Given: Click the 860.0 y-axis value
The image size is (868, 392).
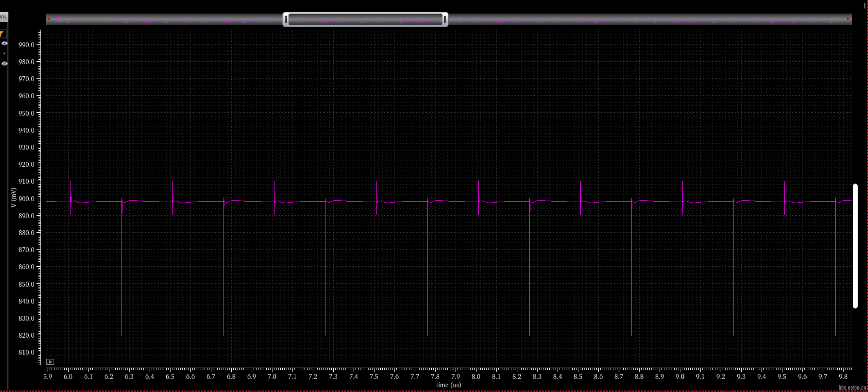Looking at the screenshot, I should point(26,267).
